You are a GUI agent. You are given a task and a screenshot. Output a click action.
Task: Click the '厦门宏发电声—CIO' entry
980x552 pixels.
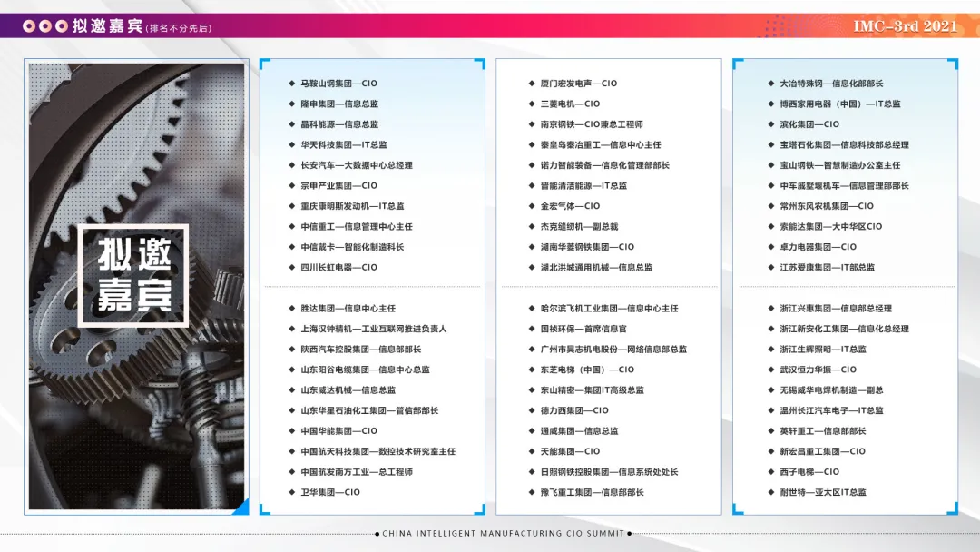coord(579,84)
